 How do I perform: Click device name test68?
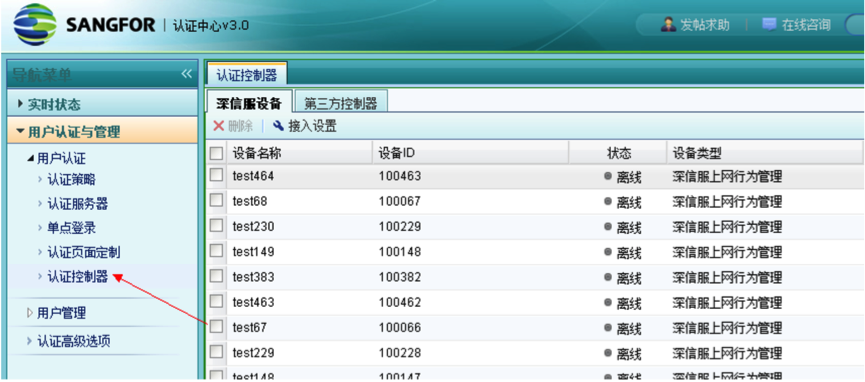[250, 201]
